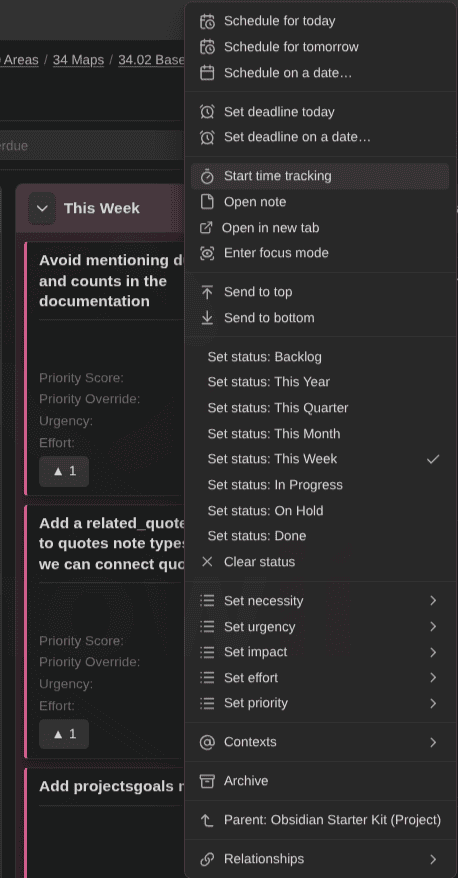Set status to Done
This screenshot has width=458, height=878.
[320, 536]
